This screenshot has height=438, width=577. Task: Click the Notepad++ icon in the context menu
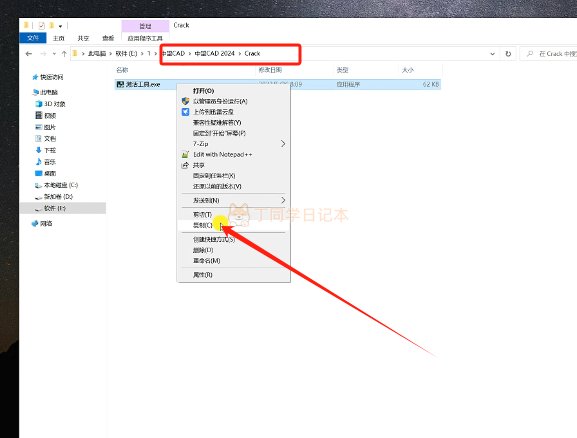[185, 155]
